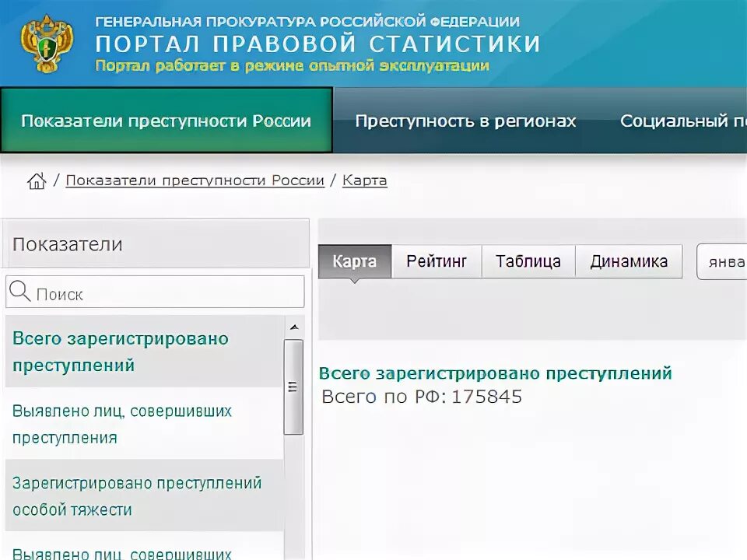The image size is (747, 560).
Task: Open 'Показатели преступности России' menu
Action: coord(167,121)
